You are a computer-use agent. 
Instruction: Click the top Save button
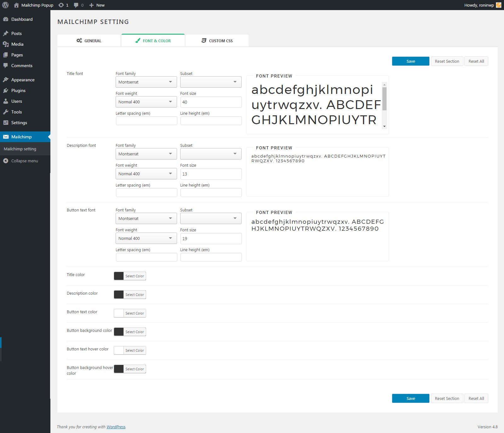[411, 61]
